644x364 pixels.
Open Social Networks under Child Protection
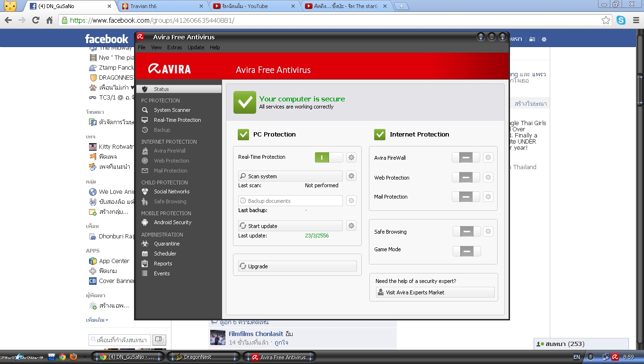171,191
